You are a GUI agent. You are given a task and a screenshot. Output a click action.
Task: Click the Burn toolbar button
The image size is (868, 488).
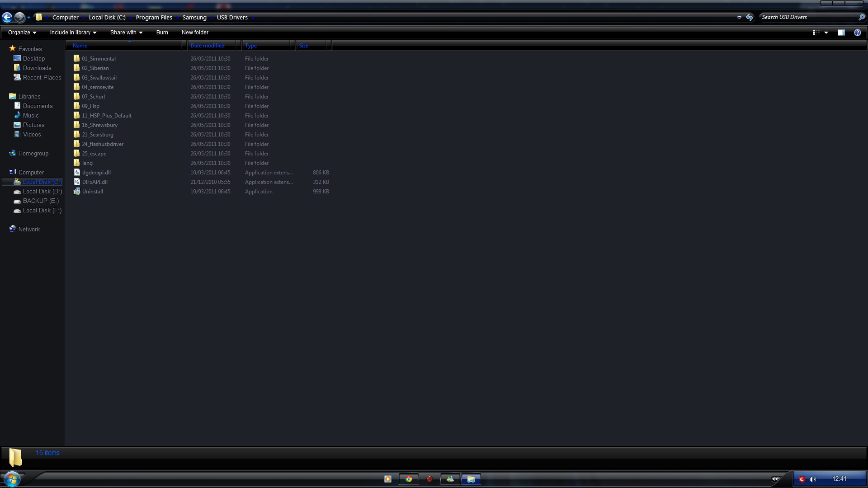point(162,33)
